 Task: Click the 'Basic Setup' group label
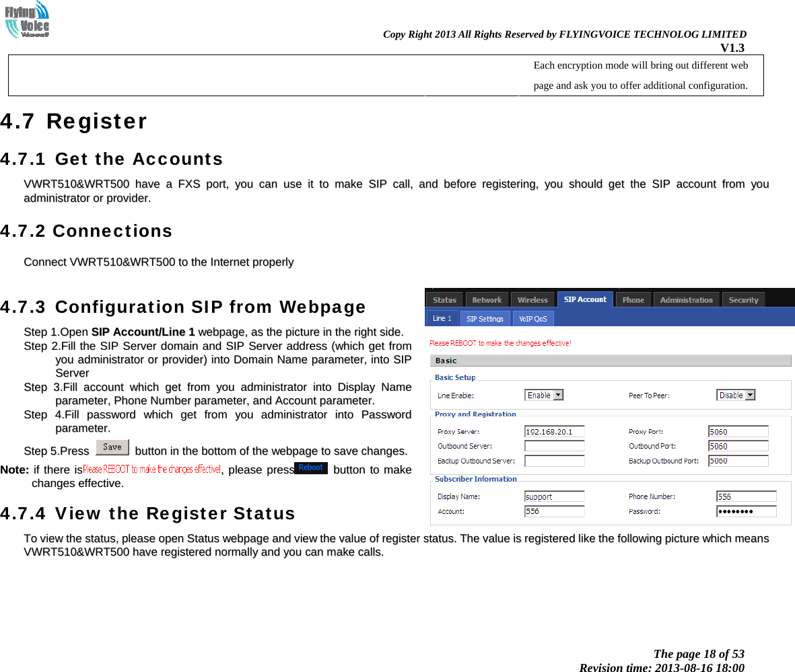tap(455, 377)
